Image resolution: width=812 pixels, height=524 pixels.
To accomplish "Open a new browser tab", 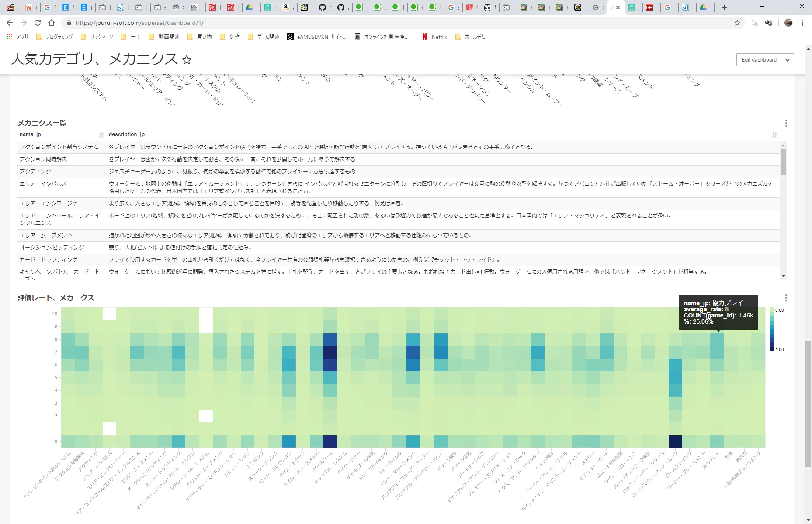I will 724,7.
